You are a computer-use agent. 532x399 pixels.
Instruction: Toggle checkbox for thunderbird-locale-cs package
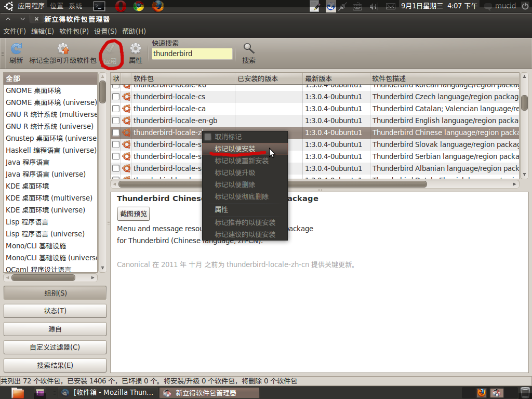coord(116,97)
